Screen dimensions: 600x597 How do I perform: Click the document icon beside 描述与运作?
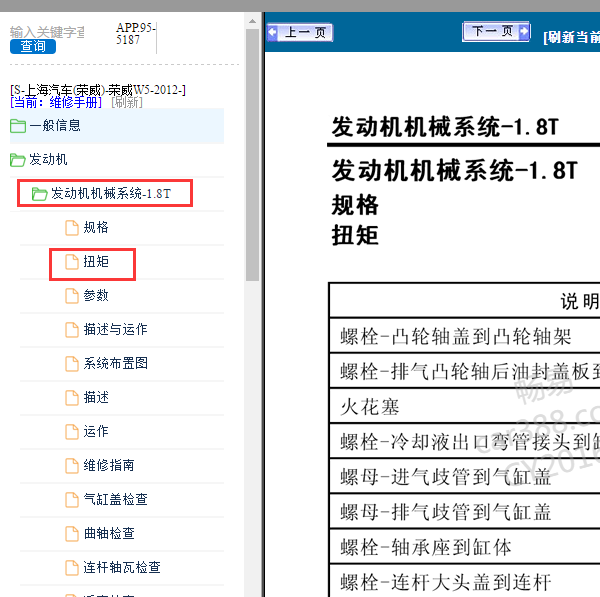click(72, 329)
